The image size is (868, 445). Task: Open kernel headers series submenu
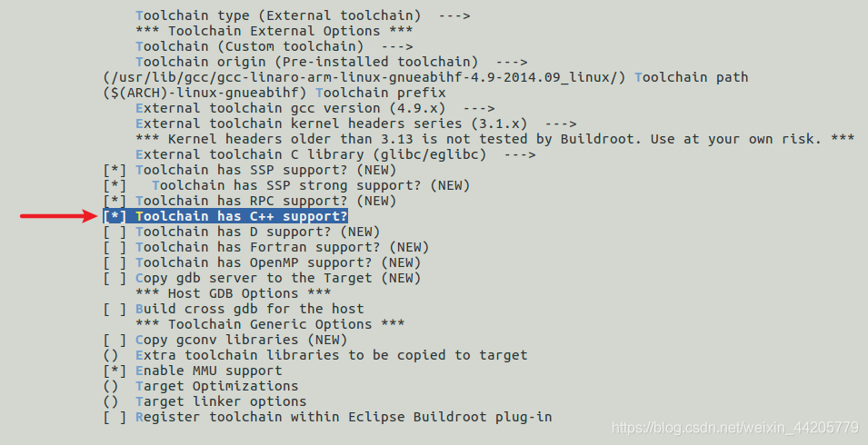pos(356,124)
